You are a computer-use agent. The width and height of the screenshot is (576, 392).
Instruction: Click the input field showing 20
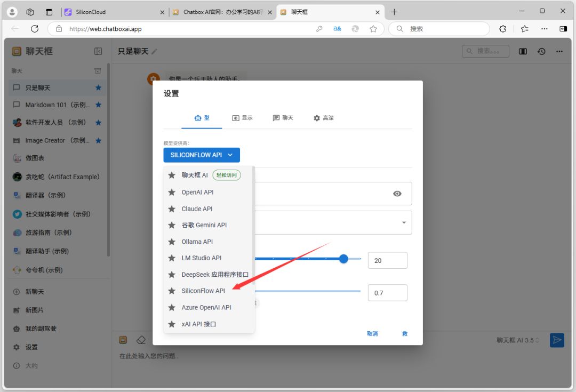[x=388, y=260]
